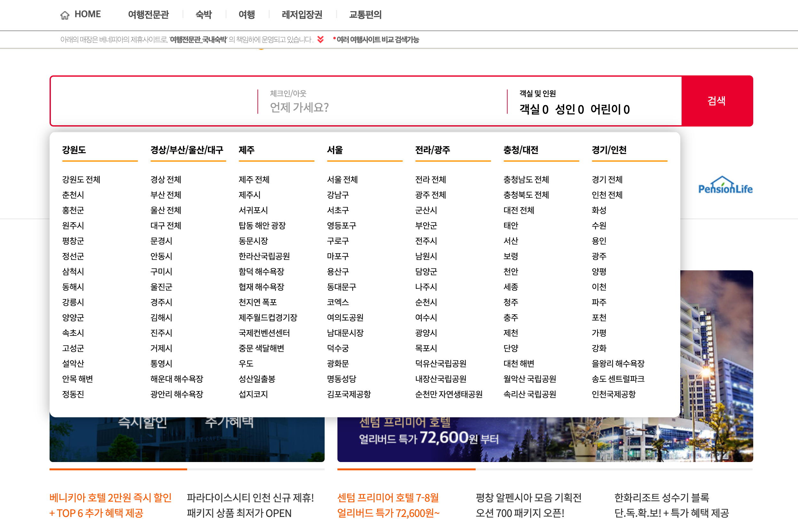Screen dimensions: 798x532
Task: Open the 레저입장권 menu item
Action: 302,15
